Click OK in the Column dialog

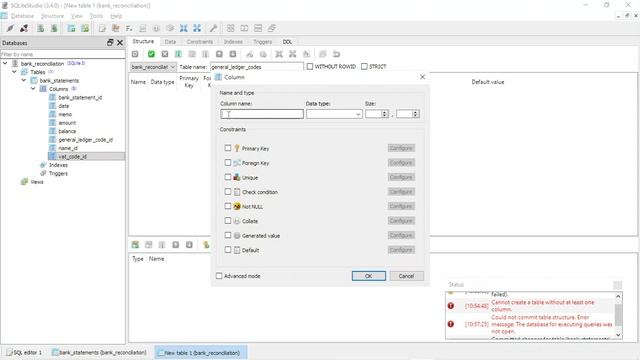(369, 276)
